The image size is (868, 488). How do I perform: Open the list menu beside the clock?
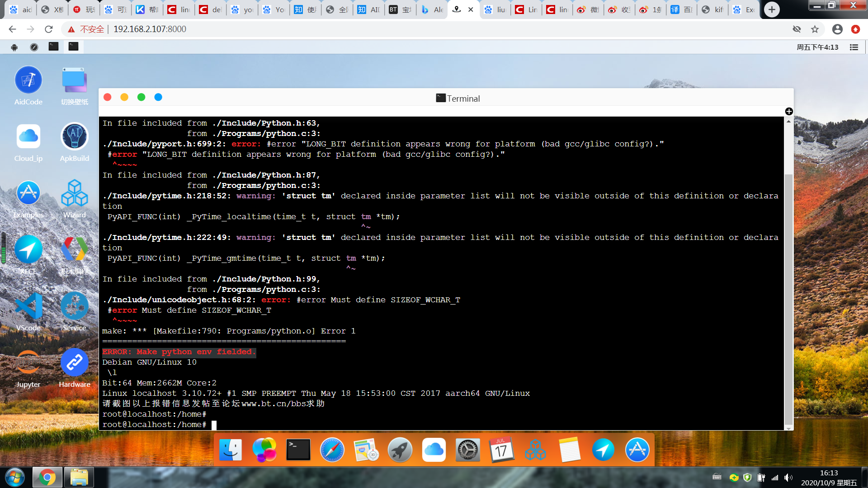(x=854, y=47)
